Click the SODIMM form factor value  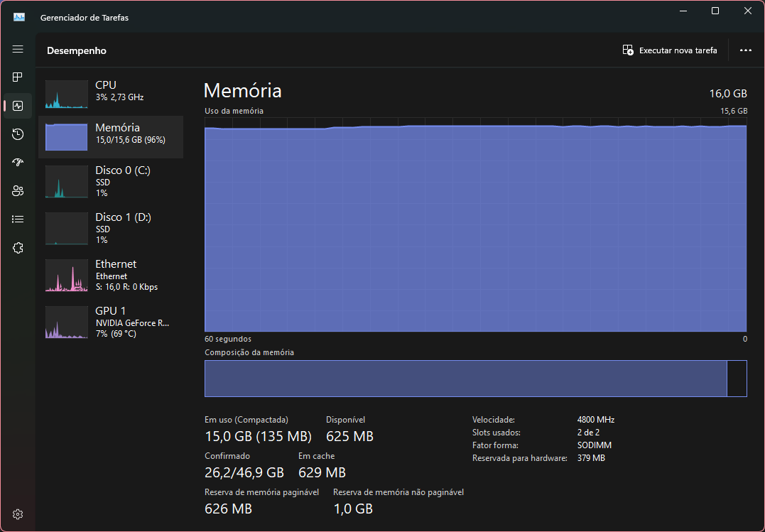595,445
